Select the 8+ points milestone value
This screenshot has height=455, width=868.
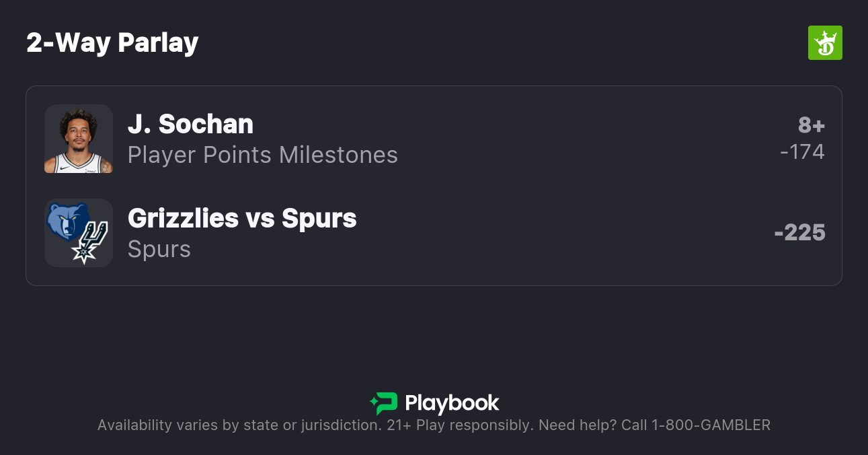click(x=811, y=125)
